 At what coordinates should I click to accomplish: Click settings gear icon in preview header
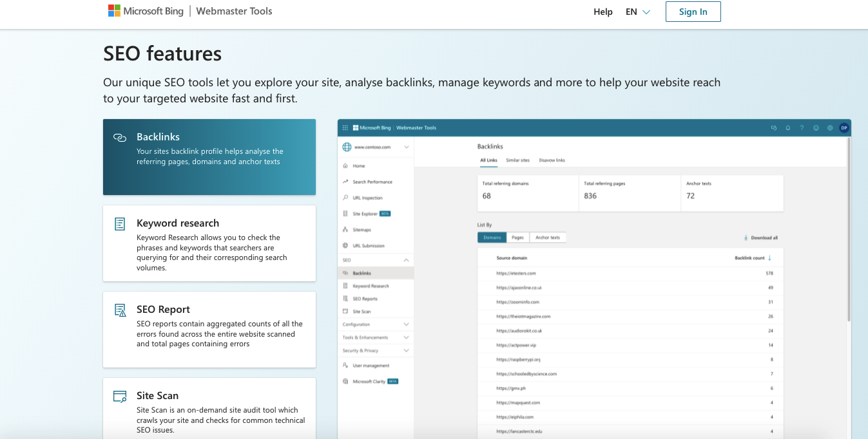(x=830, y=127)
